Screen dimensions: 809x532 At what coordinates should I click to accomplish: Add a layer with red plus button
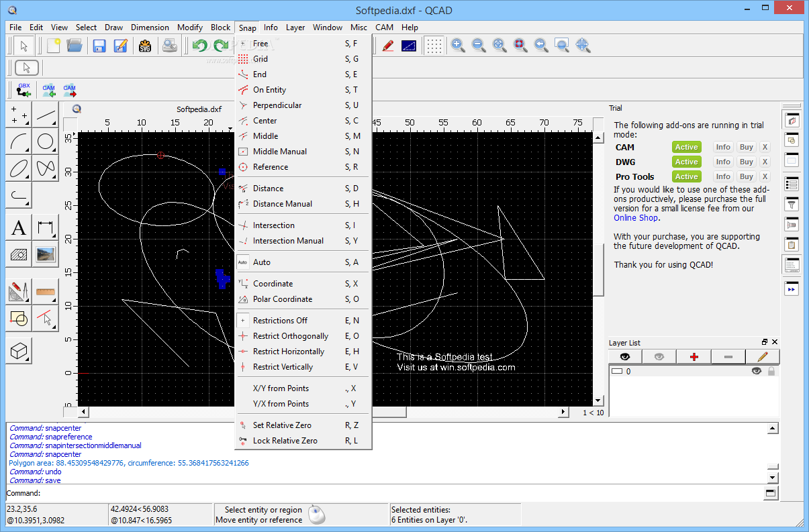[694, 357]
